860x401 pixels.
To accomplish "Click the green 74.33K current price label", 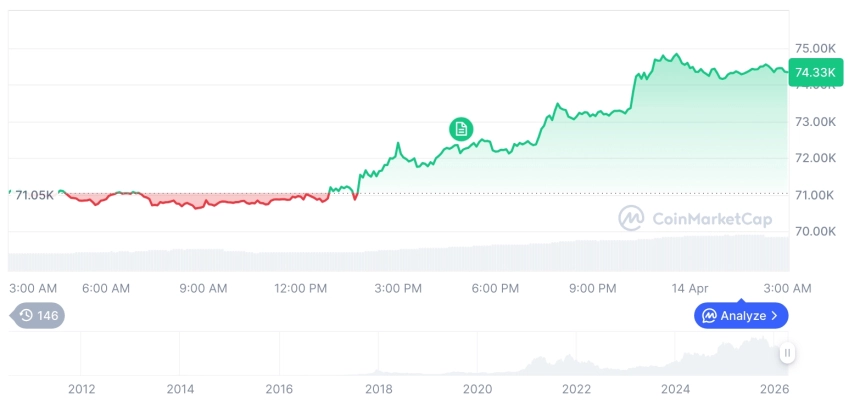I will (815, 72).
